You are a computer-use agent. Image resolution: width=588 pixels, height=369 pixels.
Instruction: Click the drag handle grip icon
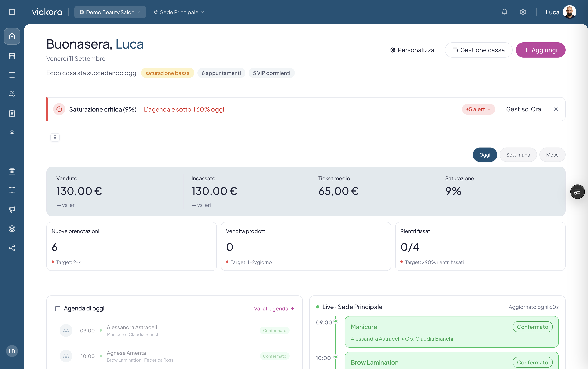tap(55, 137)
